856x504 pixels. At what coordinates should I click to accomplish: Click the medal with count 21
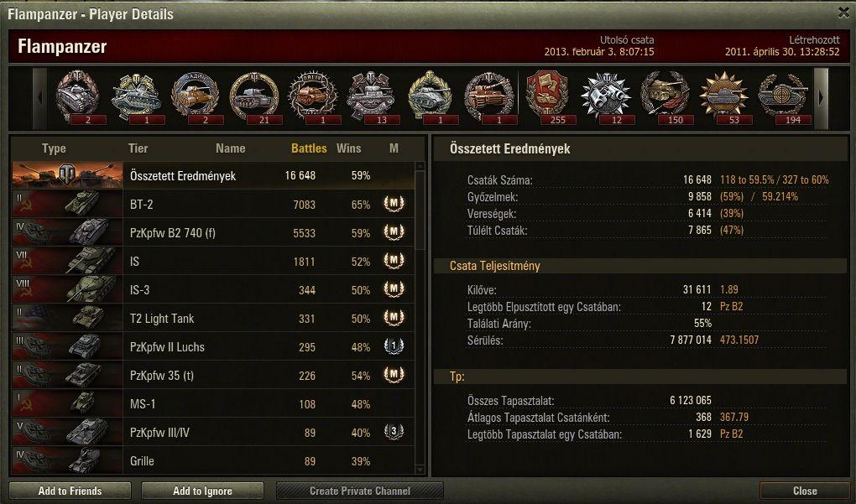(253, 95)
